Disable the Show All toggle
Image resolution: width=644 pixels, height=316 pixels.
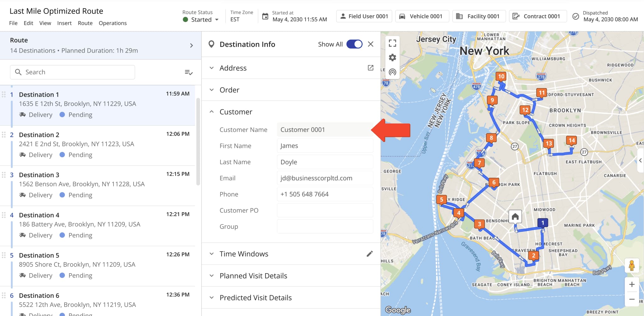(x=354, y=44)
